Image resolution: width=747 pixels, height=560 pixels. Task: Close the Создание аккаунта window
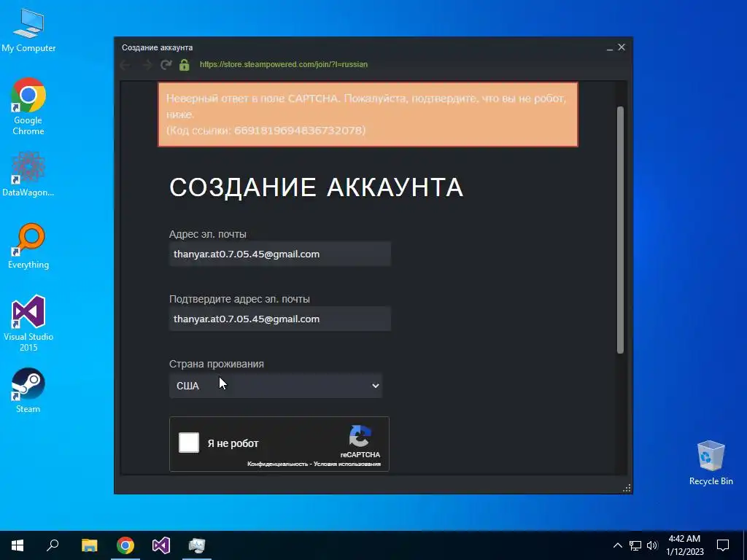[622, 47]
